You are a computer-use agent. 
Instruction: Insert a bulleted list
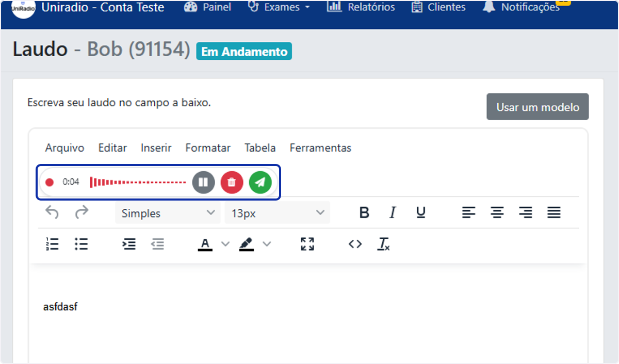point(81,244)
